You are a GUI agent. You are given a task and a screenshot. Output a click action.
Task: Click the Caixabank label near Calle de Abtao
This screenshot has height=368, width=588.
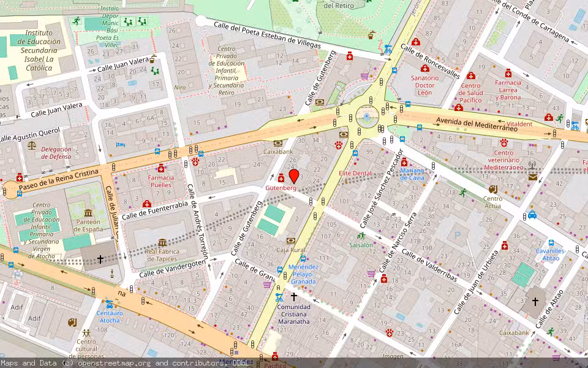(x=514, y=332)
